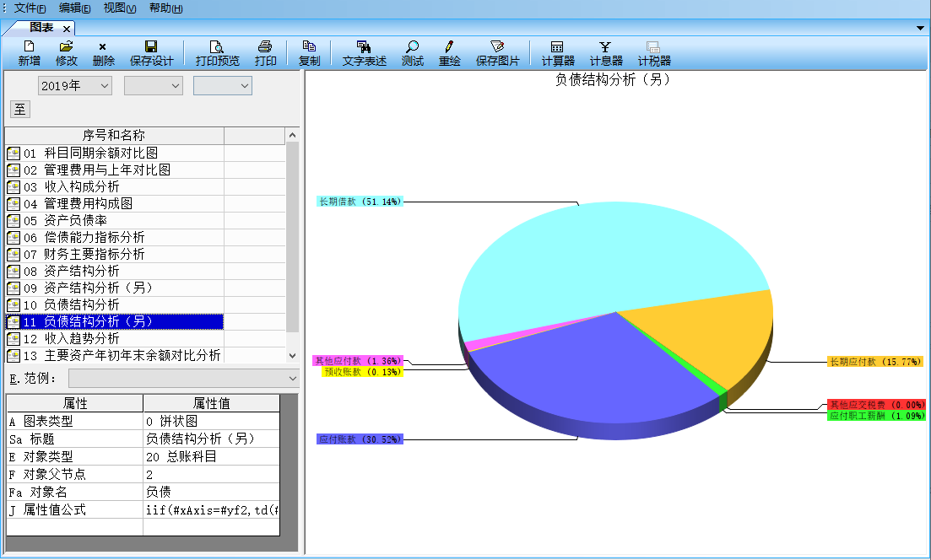Click the 长期借款 (51.14%) legend label
The image size is (931, 560).
361,202
